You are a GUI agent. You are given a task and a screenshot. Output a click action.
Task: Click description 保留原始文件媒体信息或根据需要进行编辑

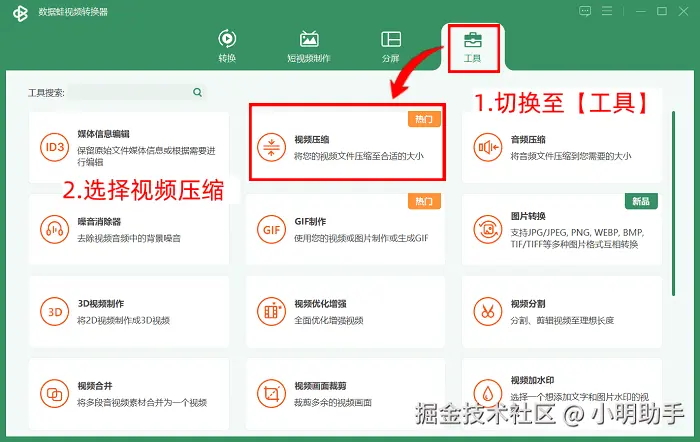point(146,156)
